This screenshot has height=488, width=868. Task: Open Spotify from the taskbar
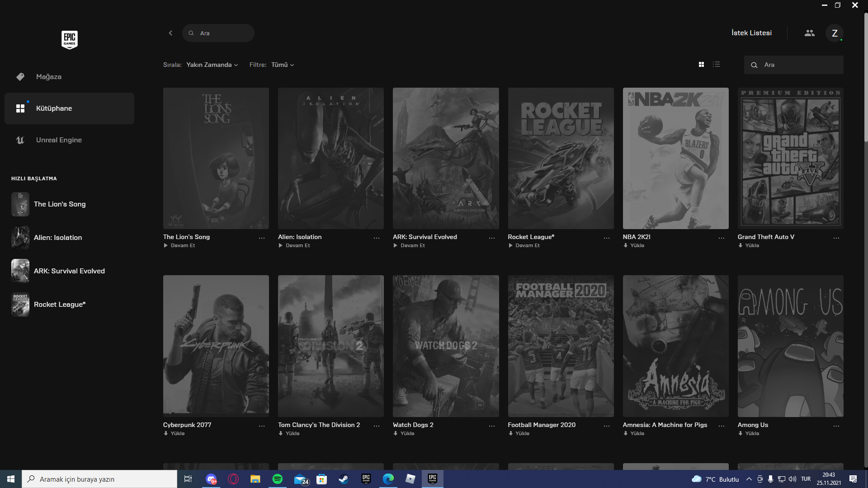[277, 479]
